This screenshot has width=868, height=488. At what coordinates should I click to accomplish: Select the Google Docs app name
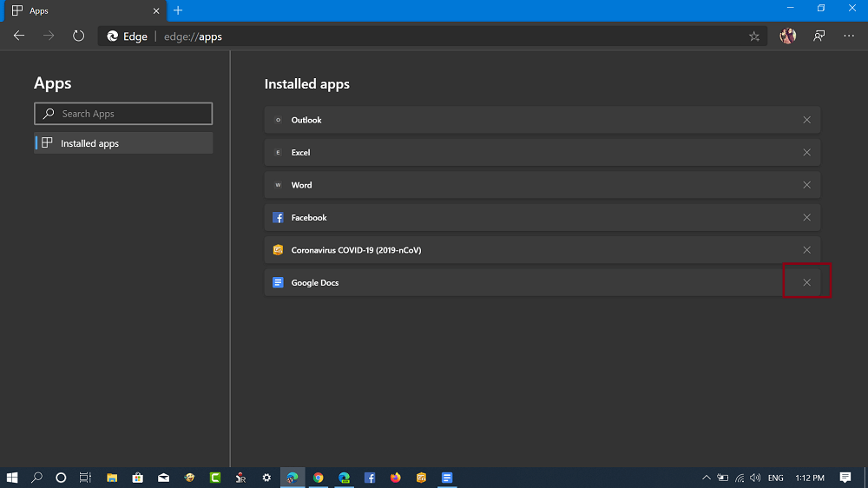pyautogui.click(x=315, y=282)
